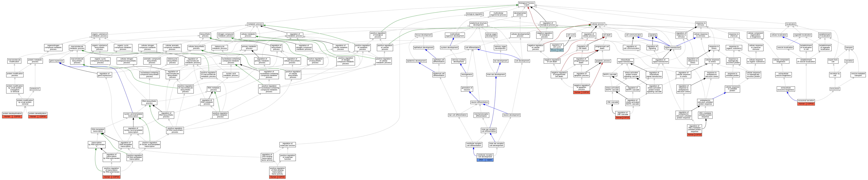This screenshot has height=180, width=868.
Task: Select the 'proteolysis' node
Action: pyautogui.click(x=35, y=89)
